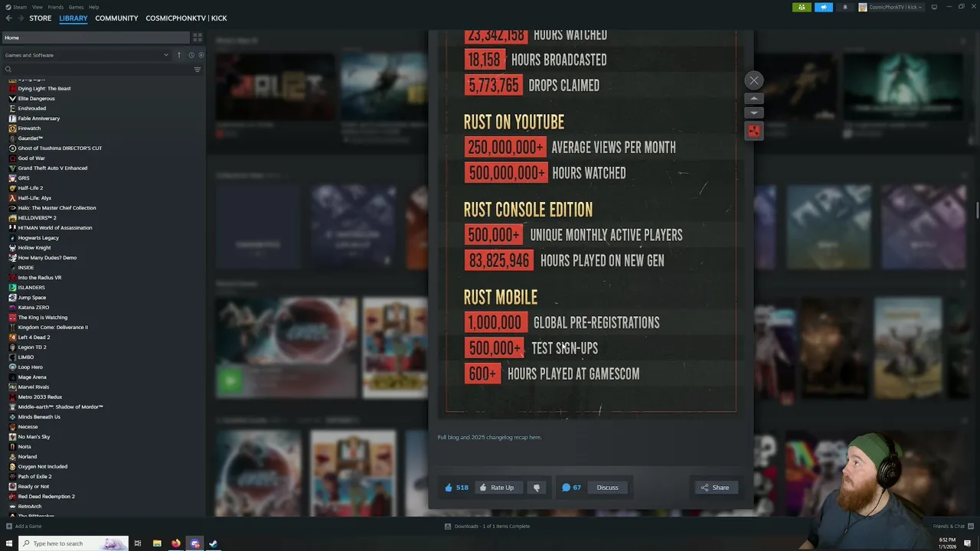Open the View menu
This screenshot has height=551, width=980.
(x=38, y=7)
